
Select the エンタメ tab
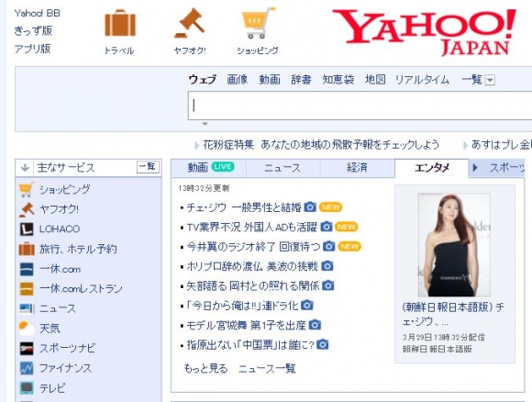tap(432, 167)
